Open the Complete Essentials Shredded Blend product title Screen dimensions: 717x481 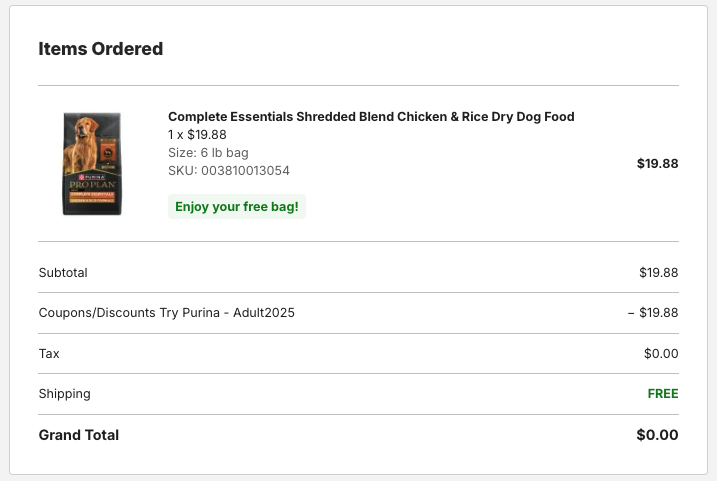371,117
